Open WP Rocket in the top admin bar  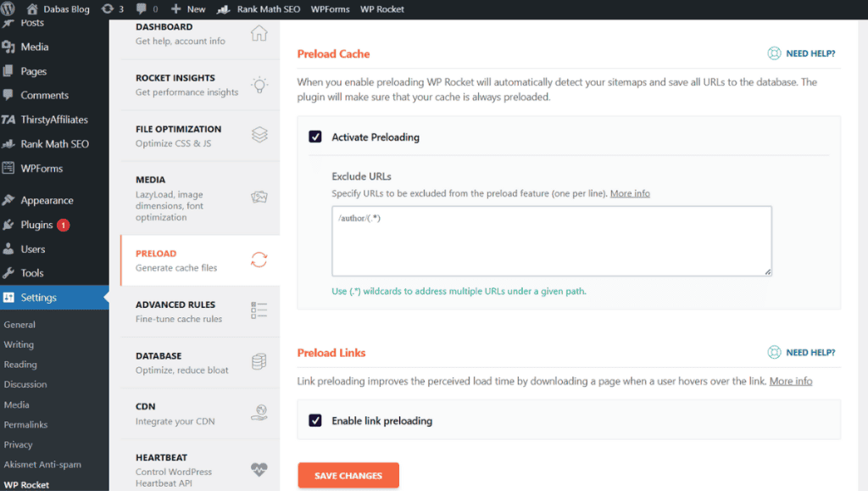point(382,8)
